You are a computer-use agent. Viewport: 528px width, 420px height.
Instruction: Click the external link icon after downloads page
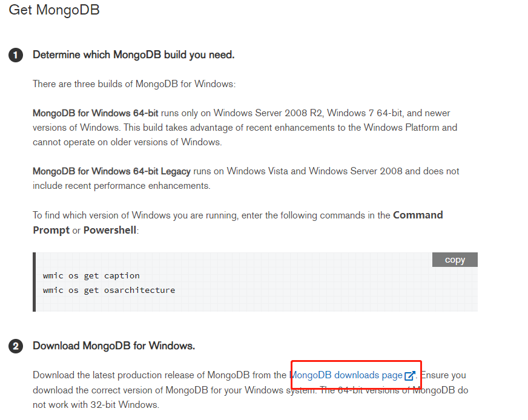tap(410, 376)
